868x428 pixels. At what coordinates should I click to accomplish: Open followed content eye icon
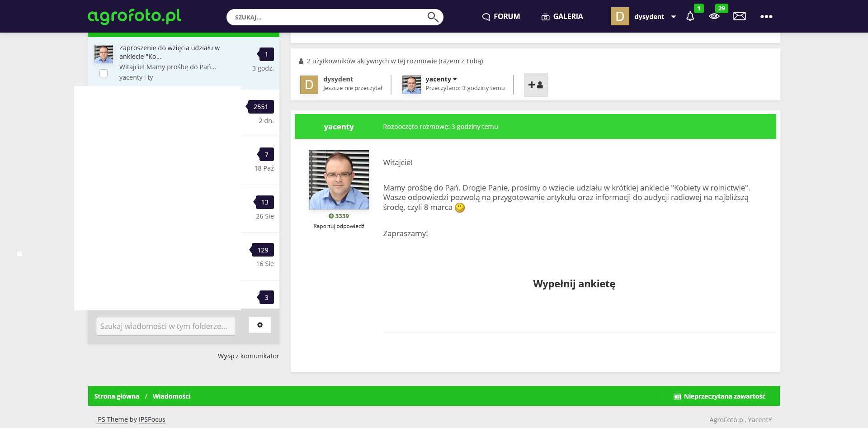714,17
